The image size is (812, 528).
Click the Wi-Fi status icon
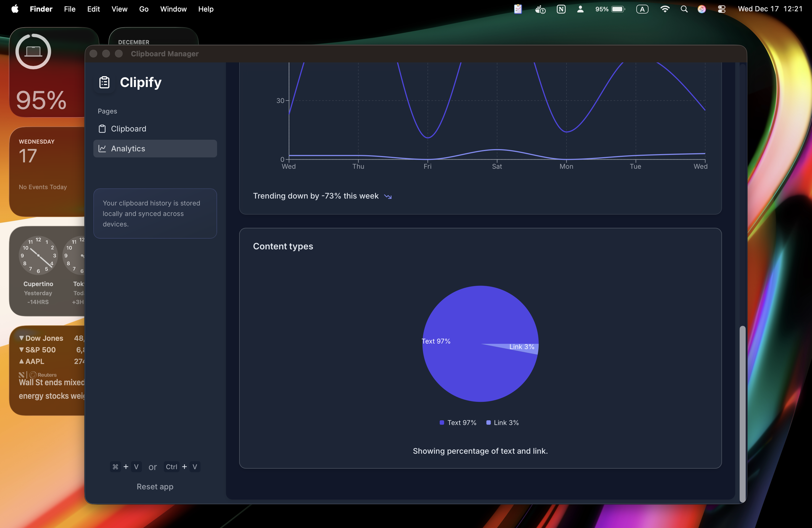[x=665, y=9]
